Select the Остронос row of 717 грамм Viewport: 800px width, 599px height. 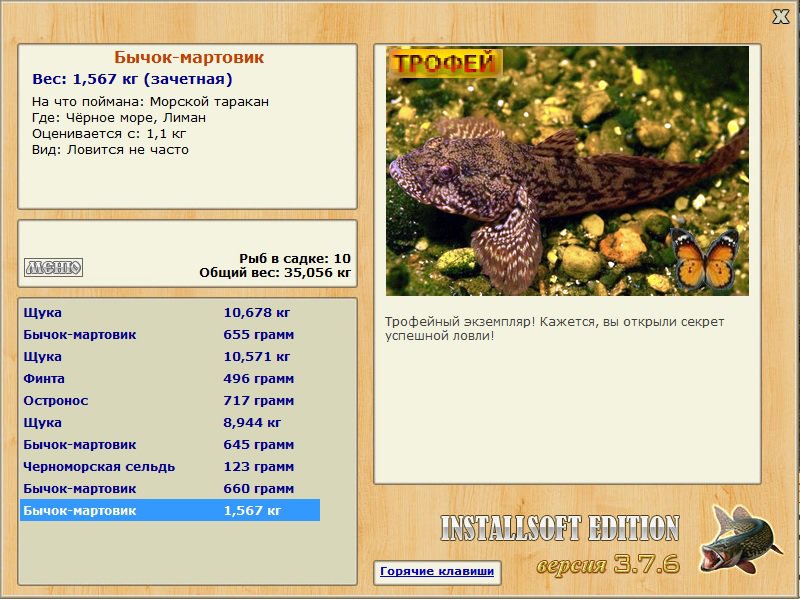[170, 401]
